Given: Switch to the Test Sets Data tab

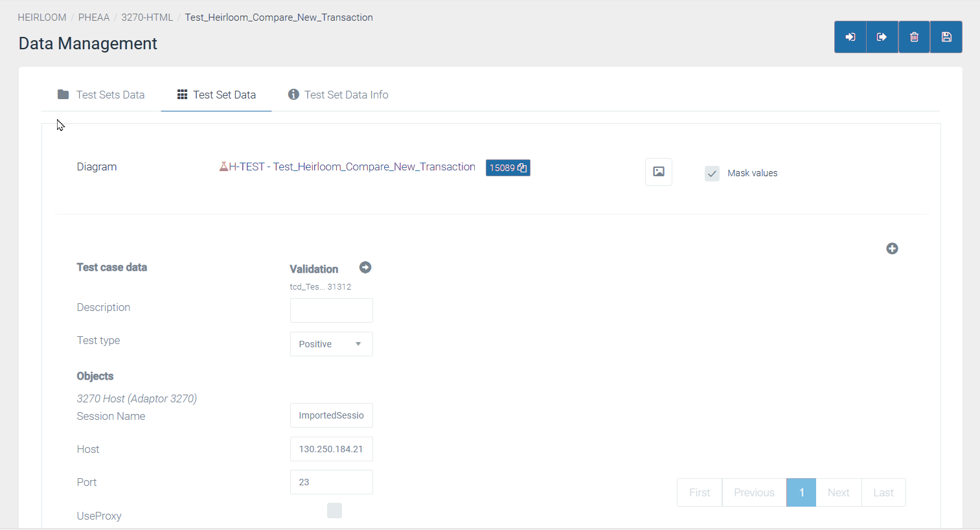Looking at the screenshot, I should pyautogui.click(x=101, y=95).
